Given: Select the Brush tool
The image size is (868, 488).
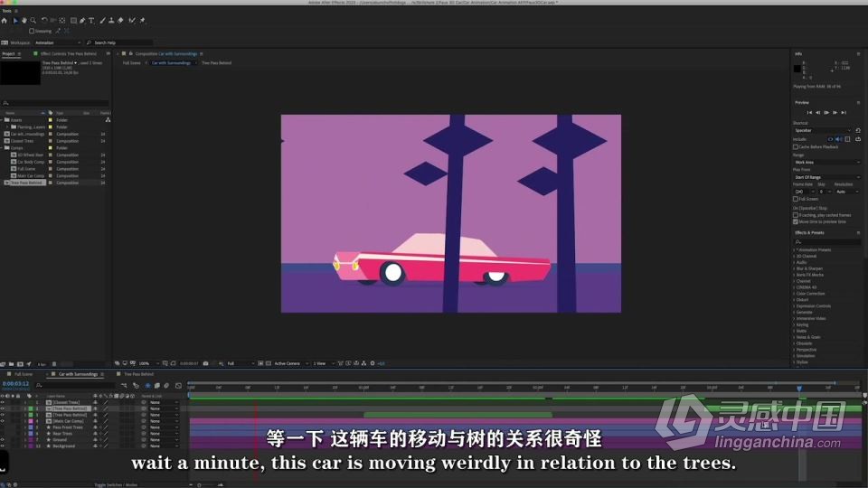Looking at the screenshot, I should [x=102, y=21].
